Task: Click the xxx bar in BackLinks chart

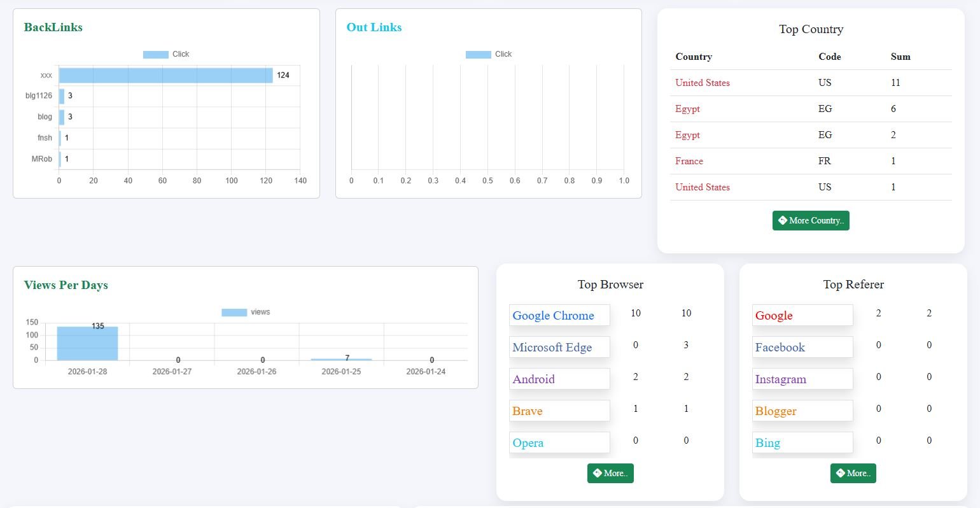Action: [166, 75]
